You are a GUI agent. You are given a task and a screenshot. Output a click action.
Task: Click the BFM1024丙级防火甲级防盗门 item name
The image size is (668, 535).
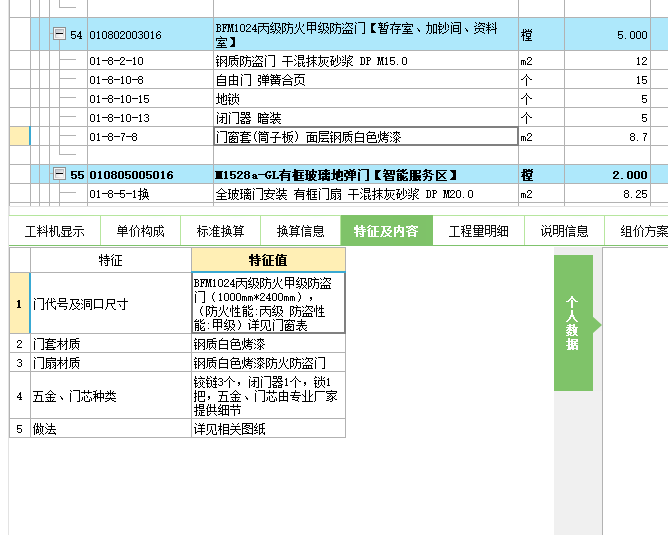(x=366, y=35)
